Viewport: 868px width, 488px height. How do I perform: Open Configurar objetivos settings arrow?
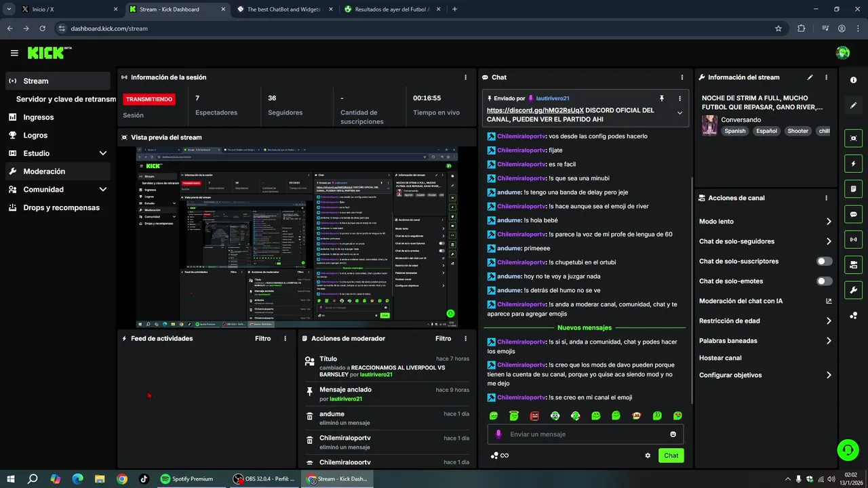pos(829,375)
